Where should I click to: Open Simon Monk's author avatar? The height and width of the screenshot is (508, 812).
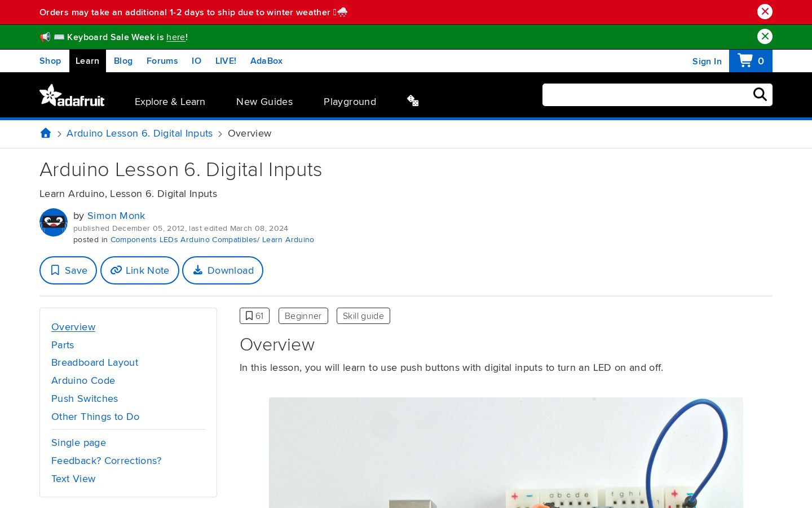tap(54, 222)
